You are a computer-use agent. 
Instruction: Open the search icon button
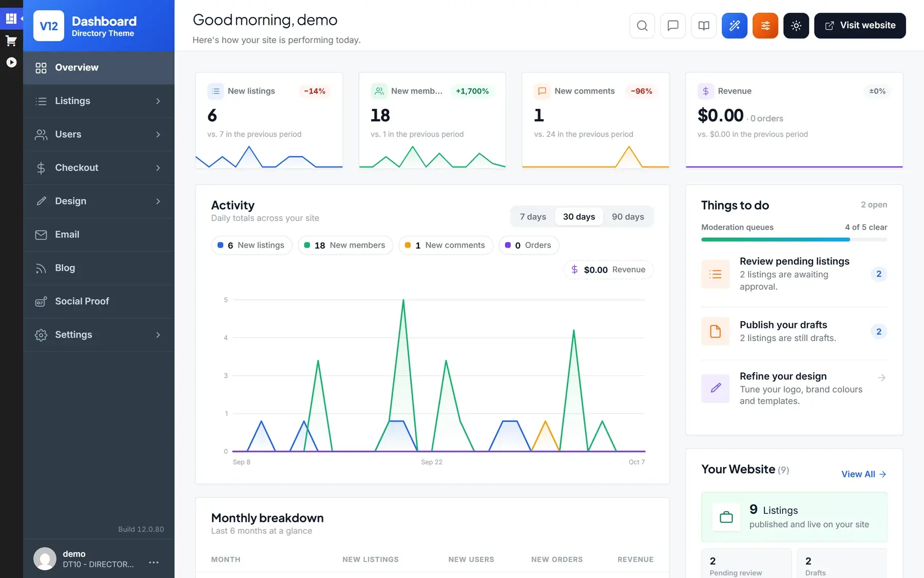(x=642, y=26)
